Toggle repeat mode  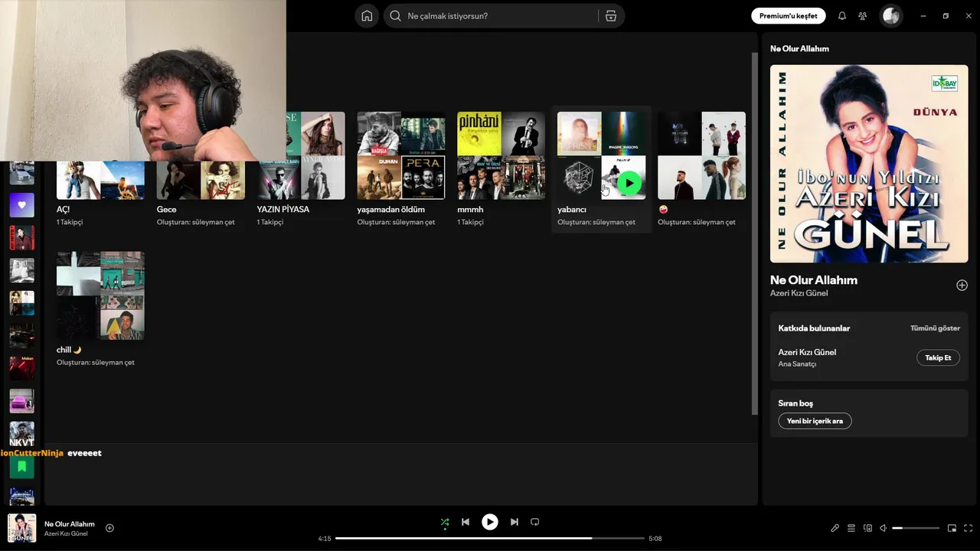pyautogui.click(x=535, y=522)
